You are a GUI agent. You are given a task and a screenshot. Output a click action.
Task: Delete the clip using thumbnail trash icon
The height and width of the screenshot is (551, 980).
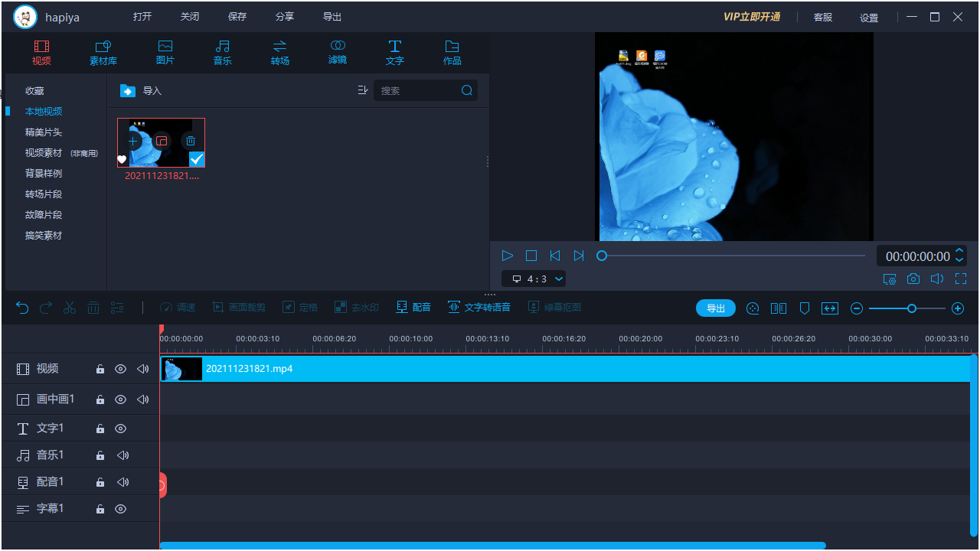coord(191,141)
